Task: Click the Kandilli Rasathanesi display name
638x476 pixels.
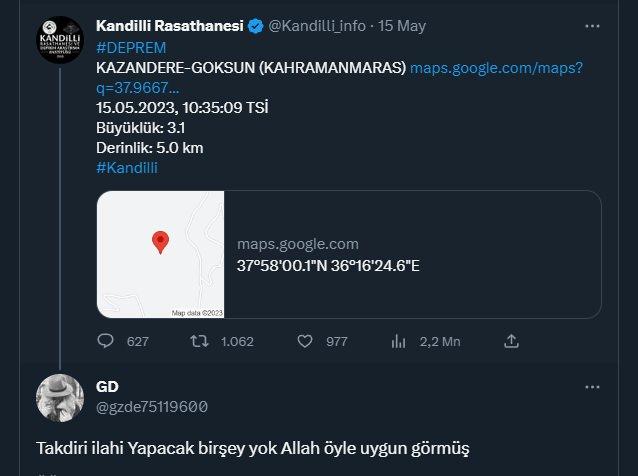Action: tap(170, 26)
